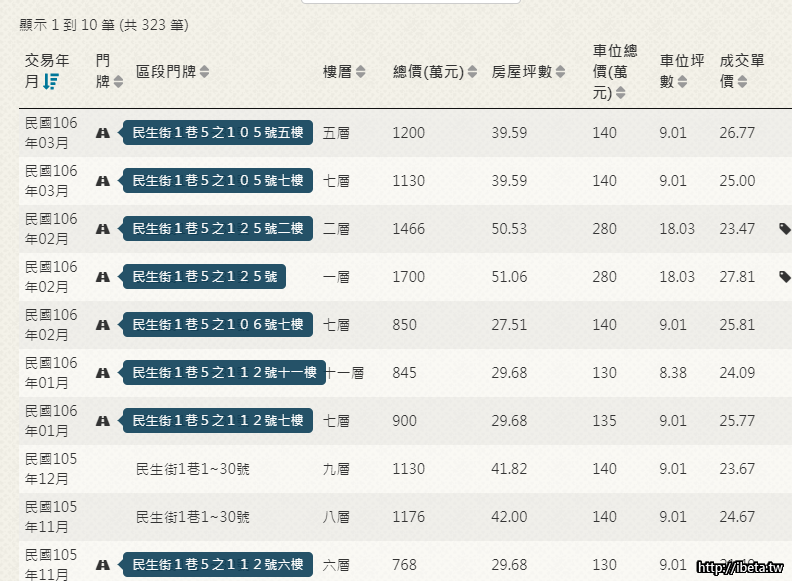Sort table by 樓層 column
The image size is (792, 581).
pyautogui.click(x=361, y=72)
